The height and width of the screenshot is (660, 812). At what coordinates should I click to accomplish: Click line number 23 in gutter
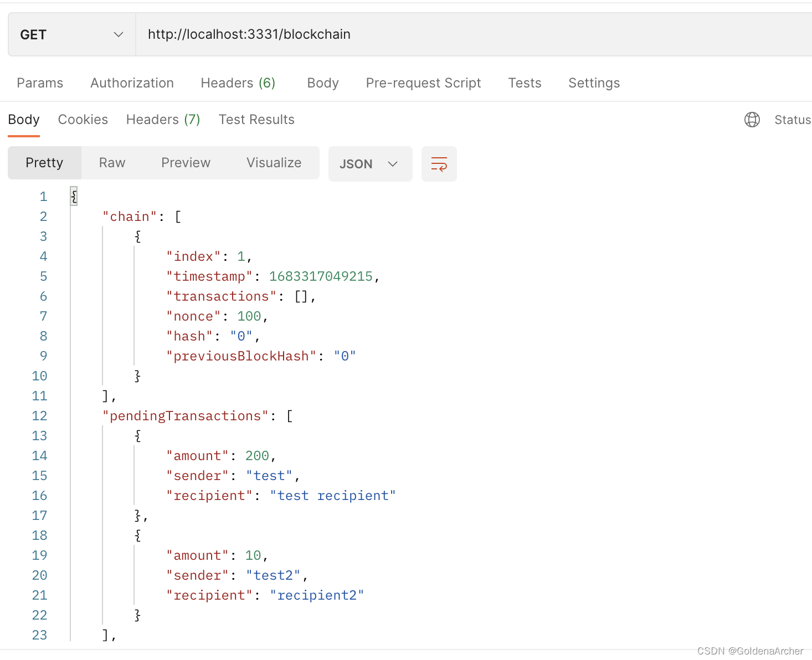[x=39, y=635]
